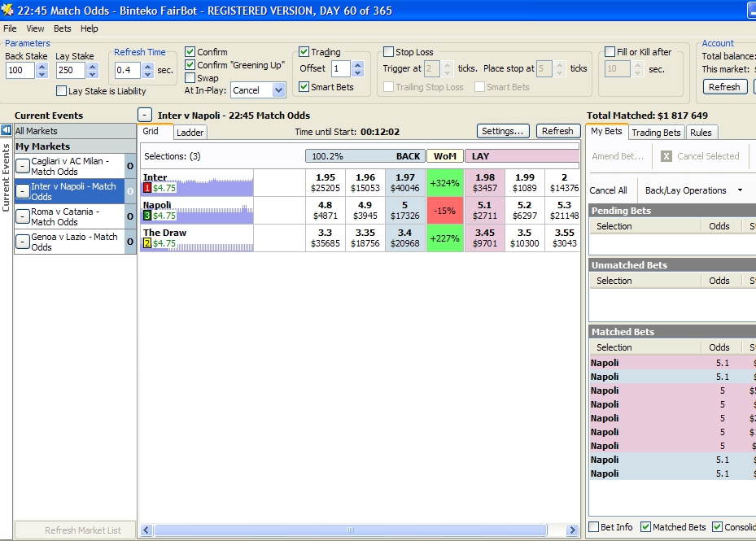Enable Fill or Kill after checkbox
This screenshot has width=756, height=541.
coord(610,51)
